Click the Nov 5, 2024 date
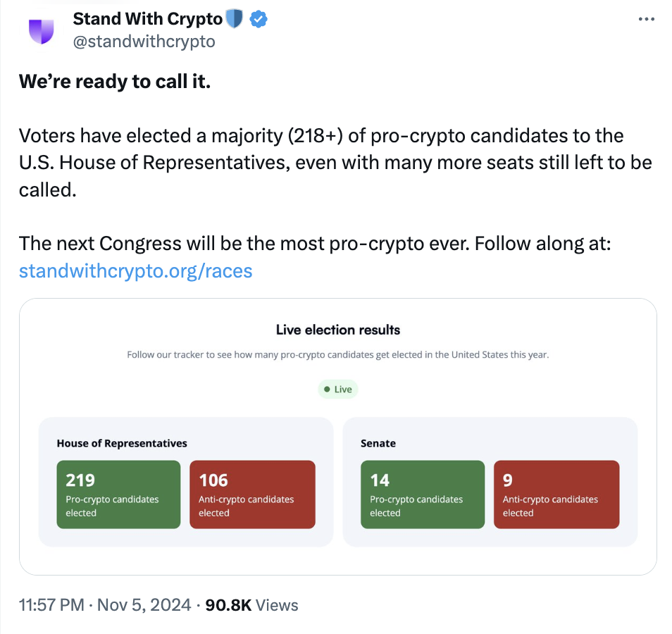 (146, 604)
